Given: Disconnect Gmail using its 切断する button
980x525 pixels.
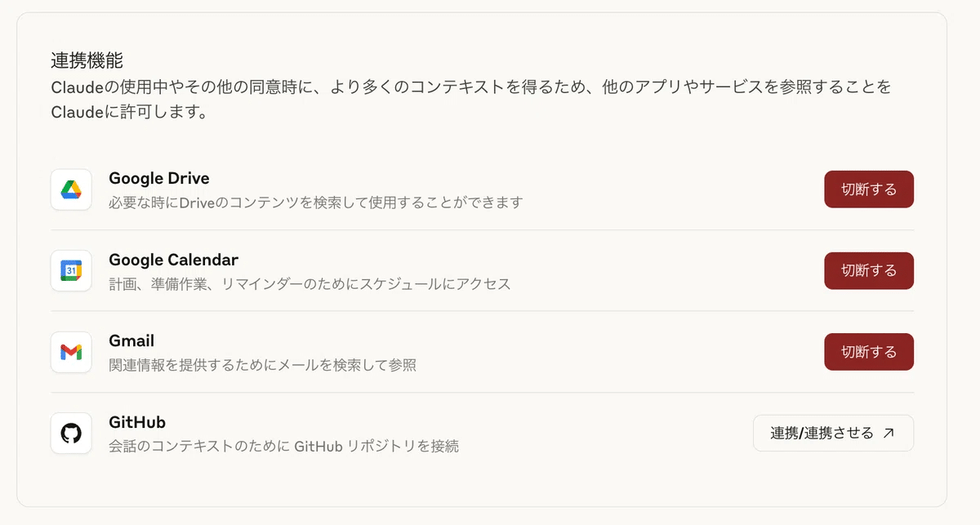Looking at the screenshot, I should coord(868,352).
